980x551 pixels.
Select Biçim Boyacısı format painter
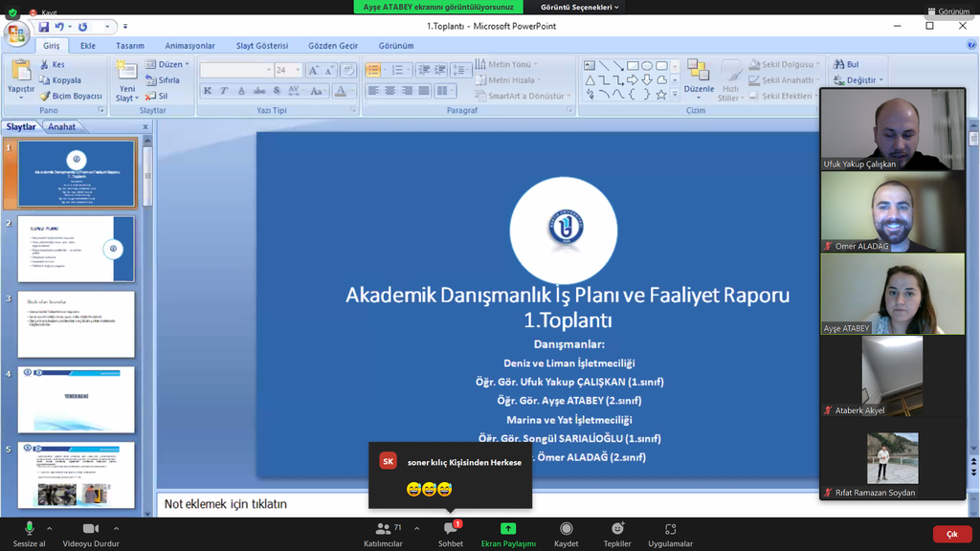coord(71,97)
